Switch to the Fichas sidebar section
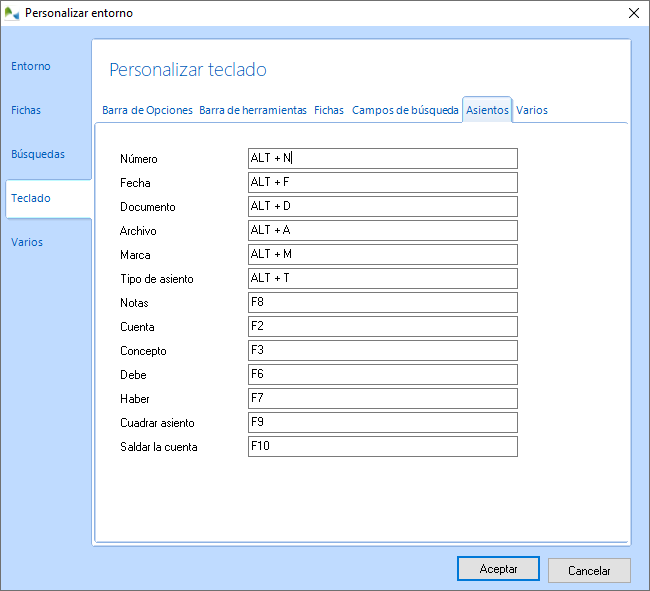Image resolution: width=650 pixels, height=591 pixels. coord(26,110)
